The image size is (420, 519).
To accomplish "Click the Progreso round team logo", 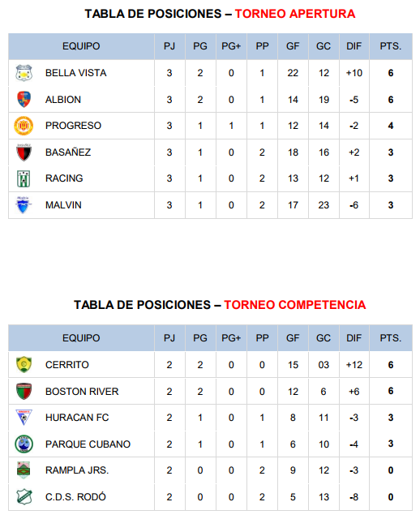I will 24,126.
